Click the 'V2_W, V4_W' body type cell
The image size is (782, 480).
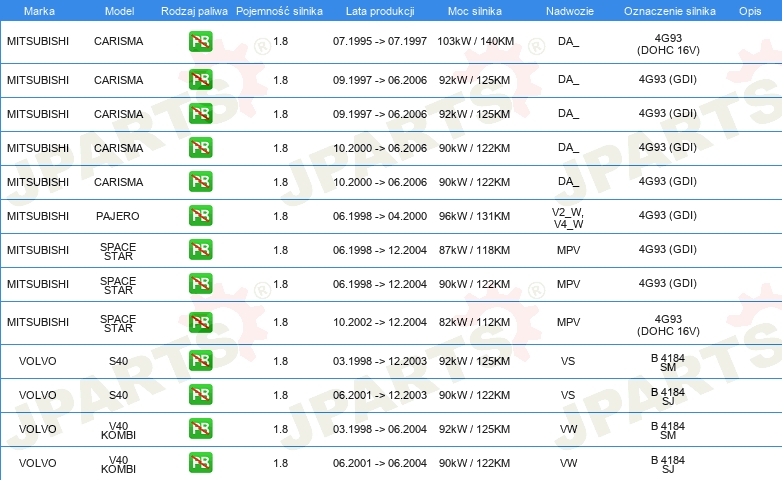pos(568,218)
